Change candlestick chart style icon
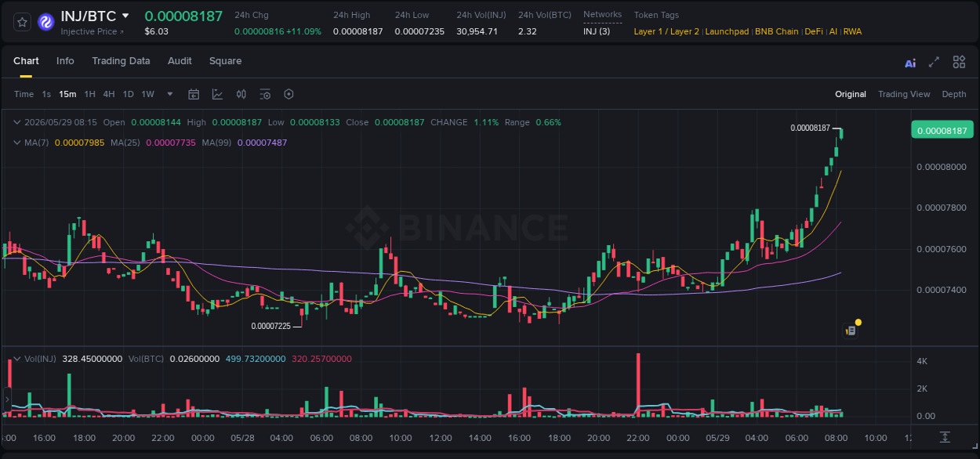The width and height of the screenshot is (980, 459). (241, 94)
